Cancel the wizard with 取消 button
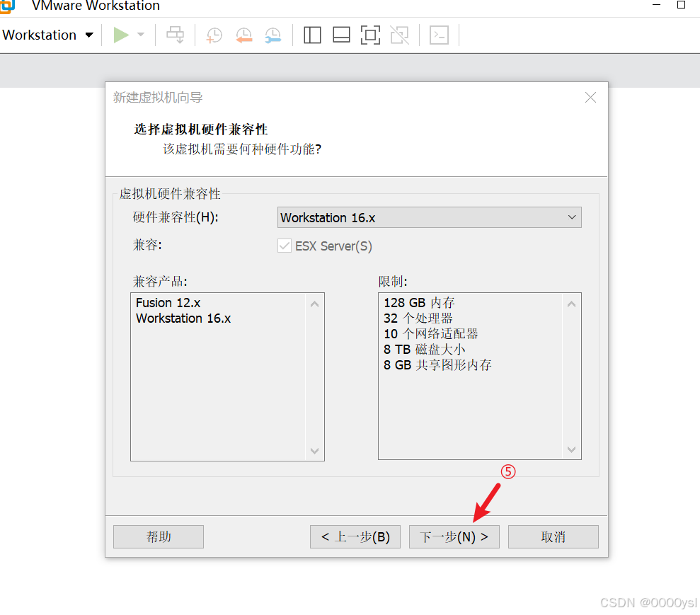 tap(553, 536)
